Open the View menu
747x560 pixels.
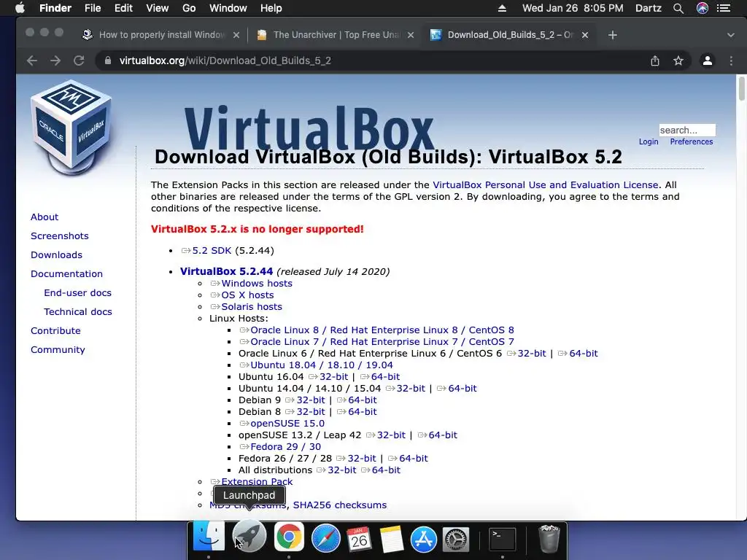(x=158, y=8)
